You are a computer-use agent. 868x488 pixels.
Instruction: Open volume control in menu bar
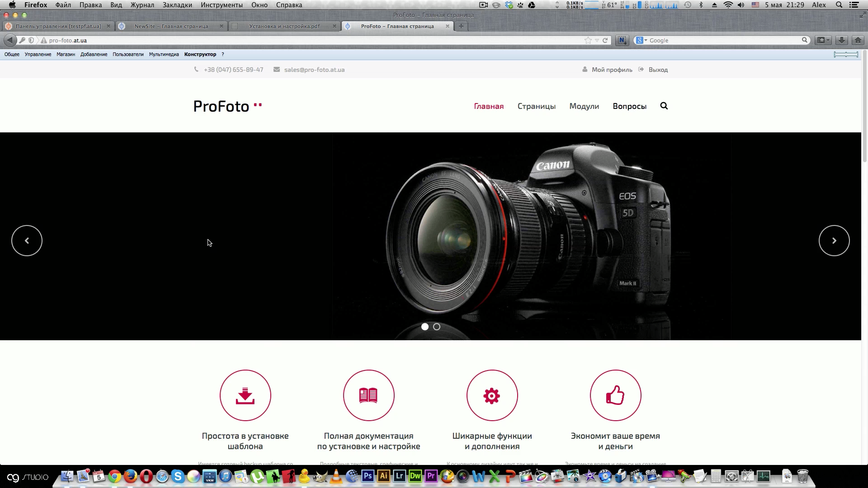click(x=741, y=5)
